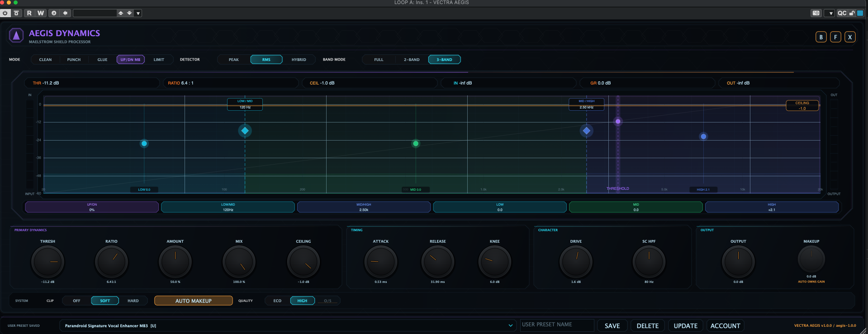This screenshot has width=868, height=334.
Task: Click the camera snapshot icon
Action: pyautogui.click(x=816, y=13)
